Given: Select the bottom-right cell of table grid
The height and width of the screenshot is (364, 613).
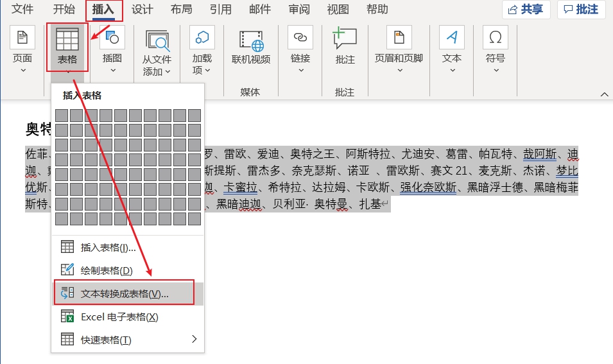Looking at the screenshot, I should (194, 218).
